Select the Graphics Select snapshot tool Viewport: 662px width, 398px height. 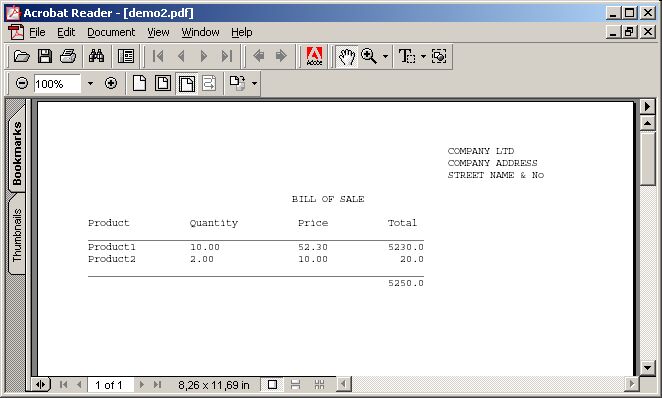pyautogui.click(x=439, y=56)
